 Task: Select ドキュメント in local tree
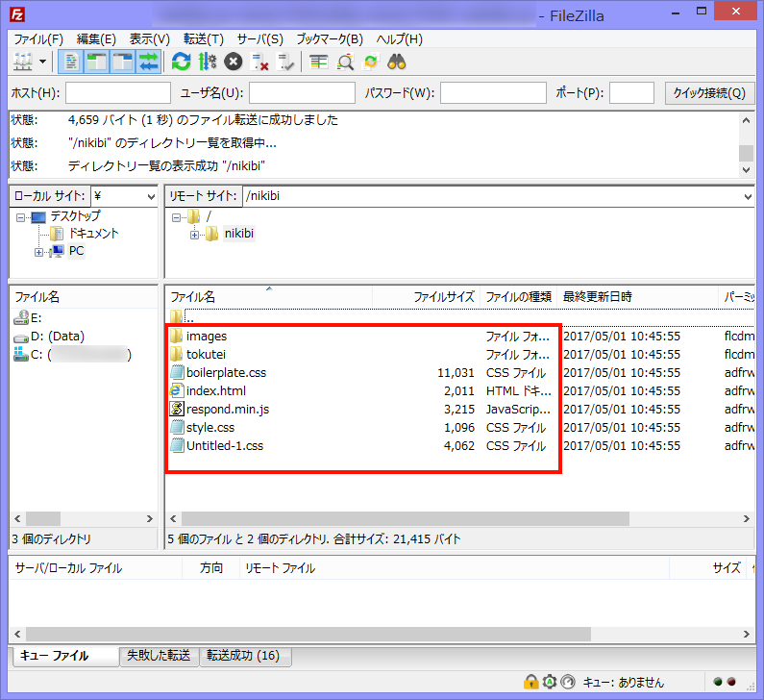tap(93, 234)
